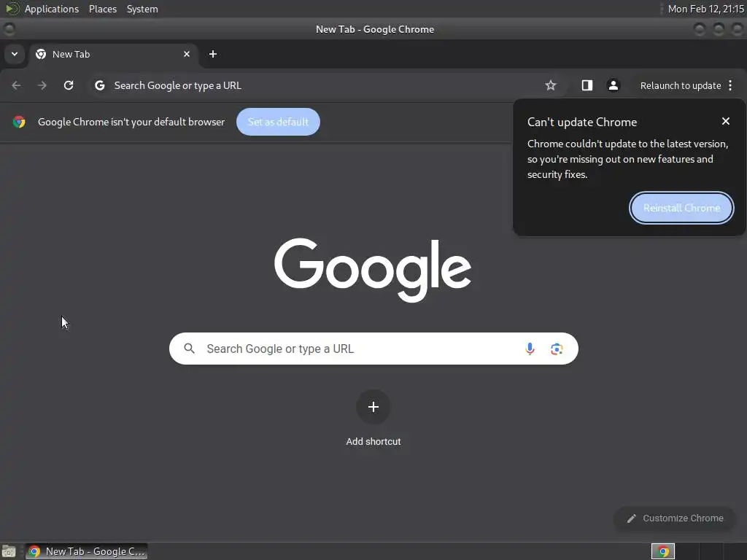Image resolution: width=747 pixels, height=560 pixels.
Task: Open the three-dot Chrome menu
Action: click(730, 85)
